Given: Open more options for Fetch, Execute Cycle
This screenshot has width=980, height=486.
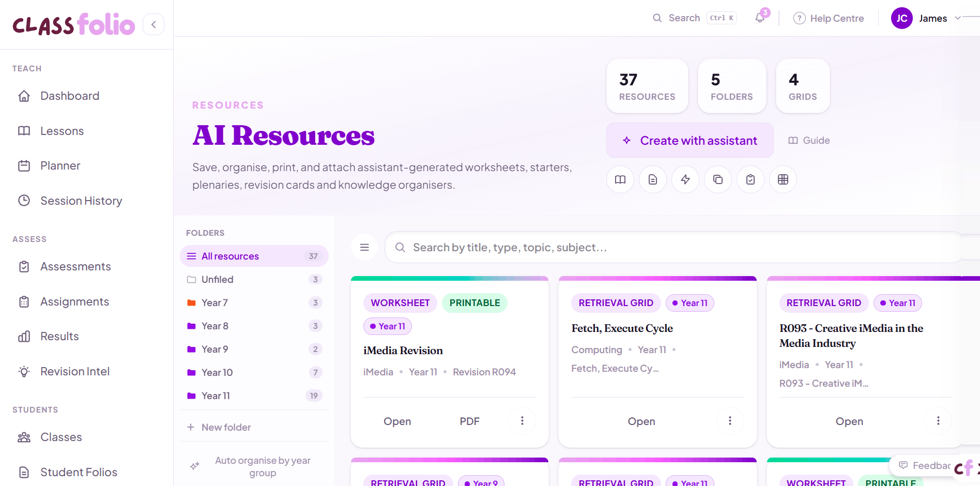Looking at the screenshot, I should [x=730, y=421].
